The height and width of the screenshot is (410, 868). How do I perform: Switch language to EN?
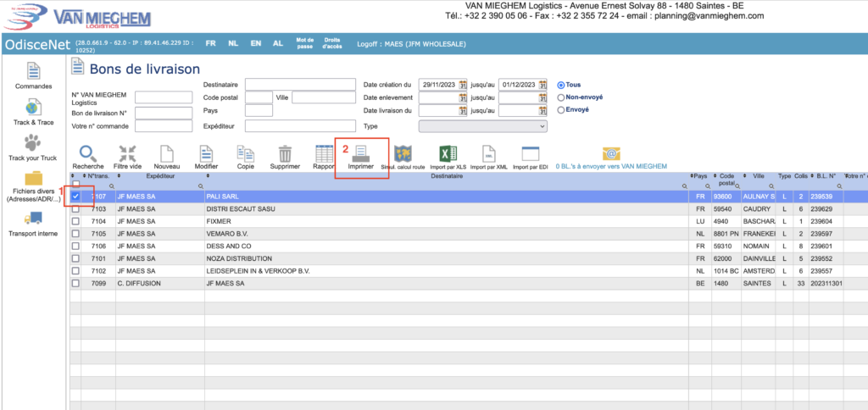coord(255,42)
